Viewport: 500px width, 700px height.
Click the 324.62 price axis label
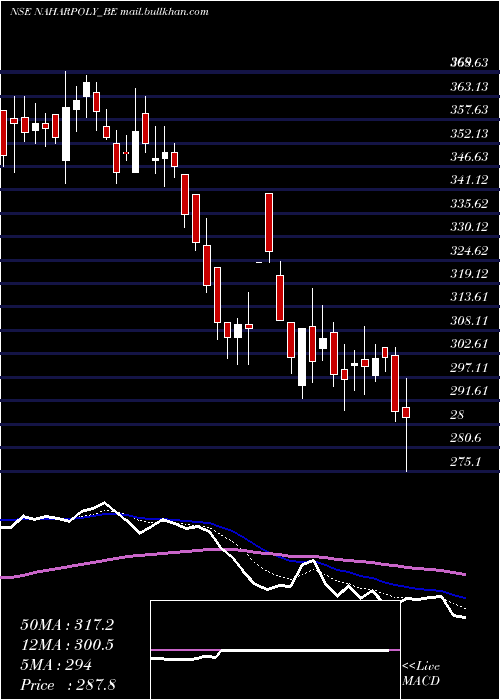(469, 251)
